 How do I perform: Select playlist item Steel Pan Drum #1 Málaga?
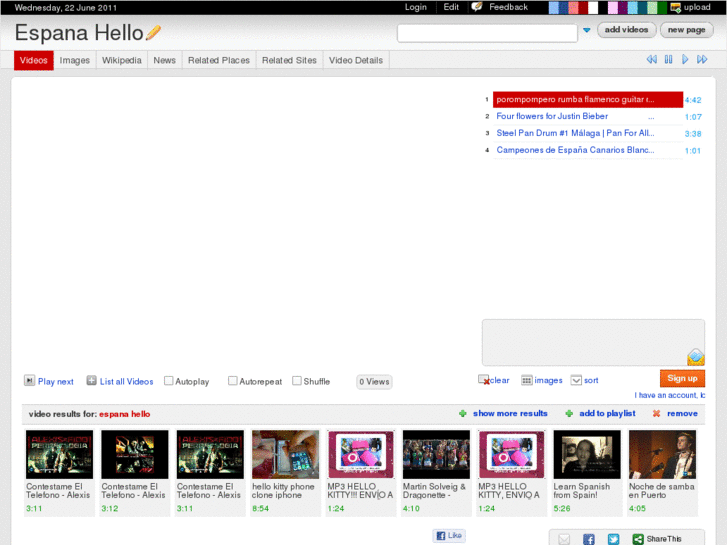tap(587, 133)
